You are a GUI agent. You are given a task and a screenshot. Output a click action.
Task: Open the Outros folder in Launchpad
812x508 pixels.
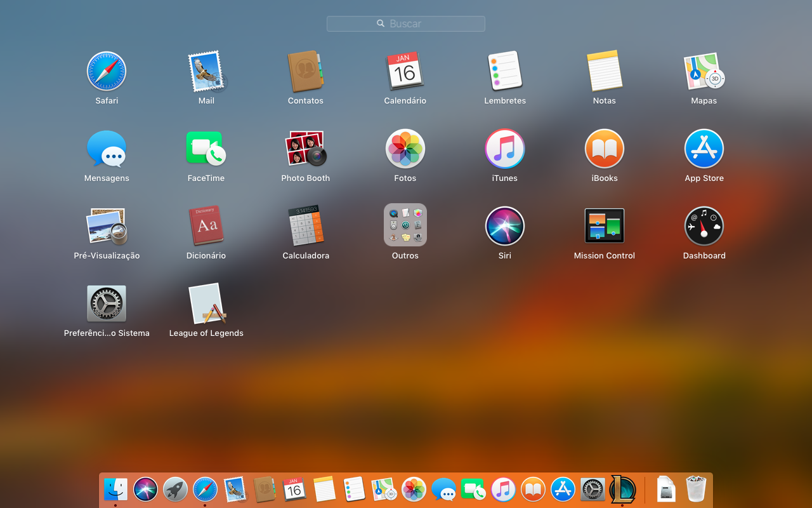tap(405, 225)
